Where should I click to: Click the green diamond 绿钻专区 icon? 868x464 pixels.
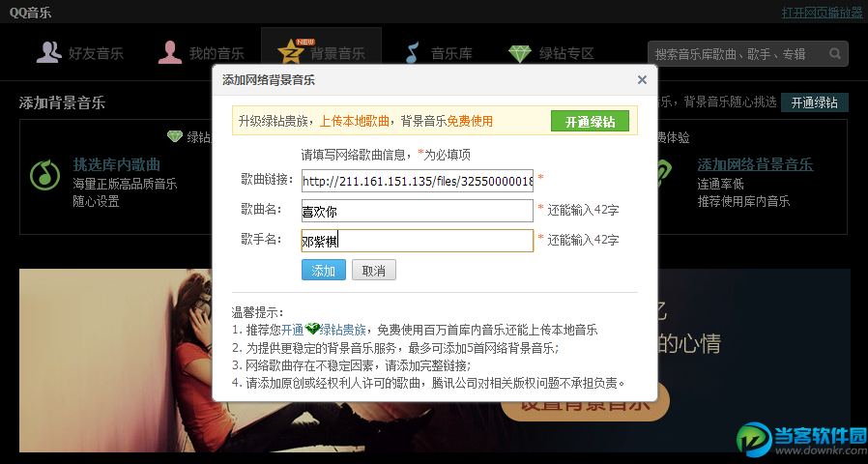click(519, 54)
